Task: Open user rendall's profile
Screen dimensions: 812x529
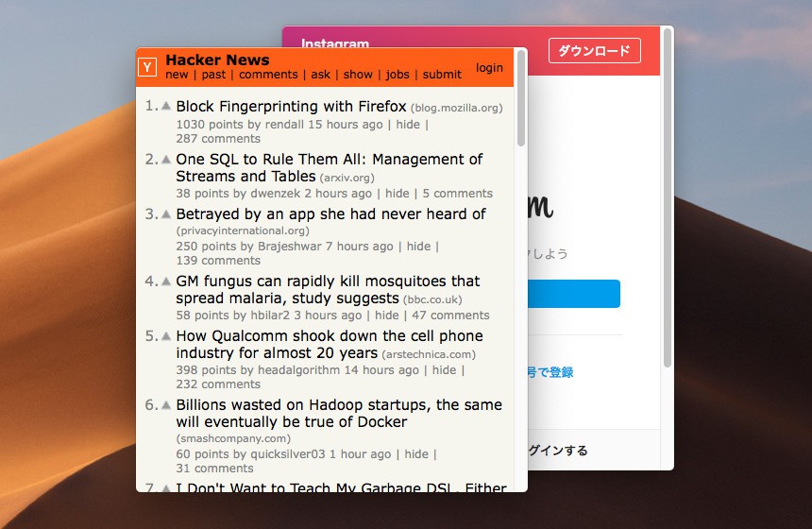Action: tap(284, 125)
